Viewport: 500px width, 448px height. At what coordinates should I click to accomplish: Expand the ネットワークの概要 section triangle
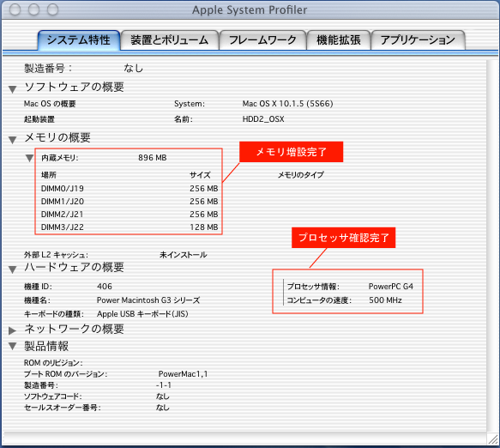[13, 330]
